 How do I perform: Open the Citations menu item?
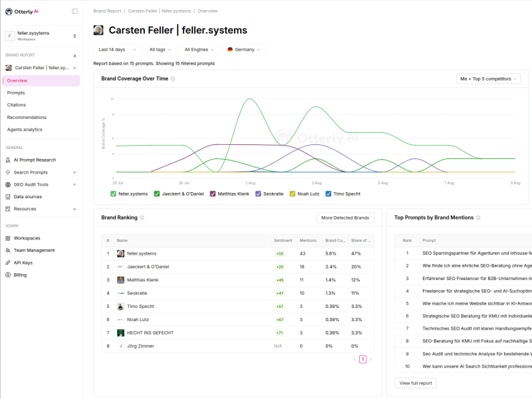coord(41,105)
